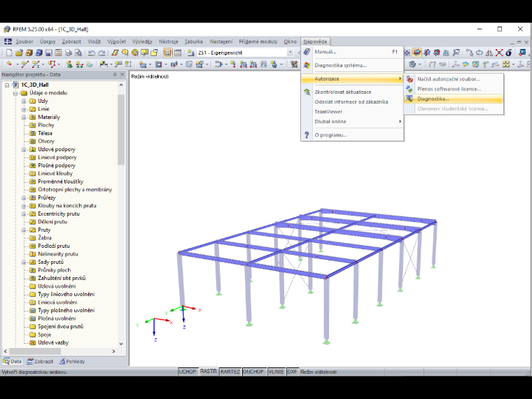Toggle the highlighted work plane XY icon
Screen dimensions: 532x399
pos(417,52)
